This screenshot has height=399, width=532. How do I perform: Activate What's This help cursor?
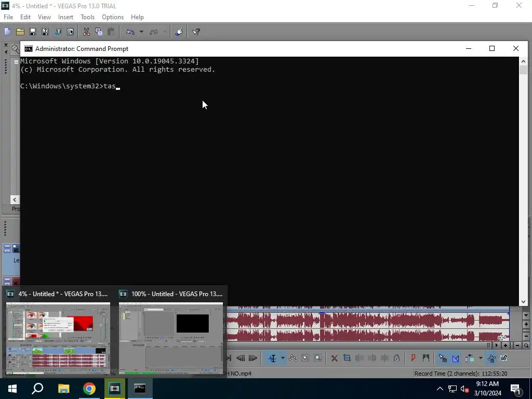pyautogui.click(x=196, y=32)
